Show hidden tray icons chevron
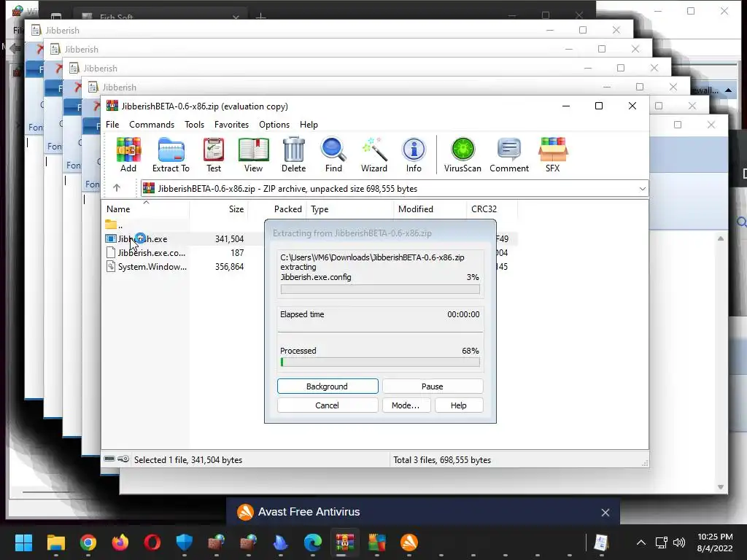 click(641, 542)
